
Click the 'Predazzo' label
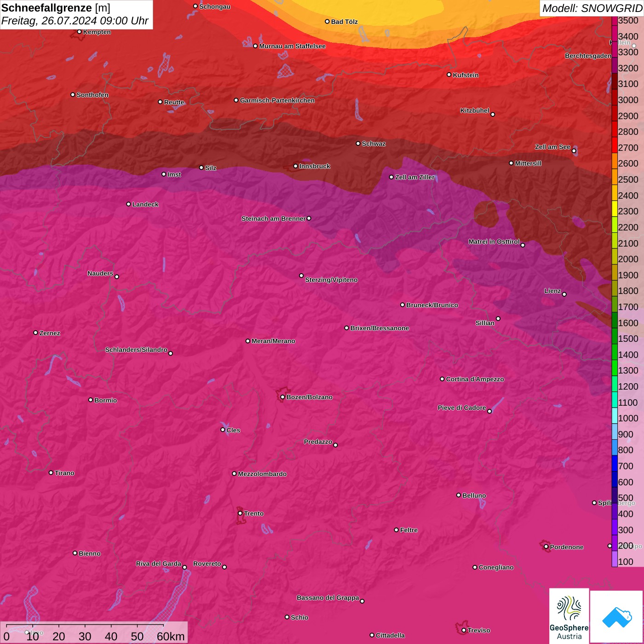pos(318,442)
